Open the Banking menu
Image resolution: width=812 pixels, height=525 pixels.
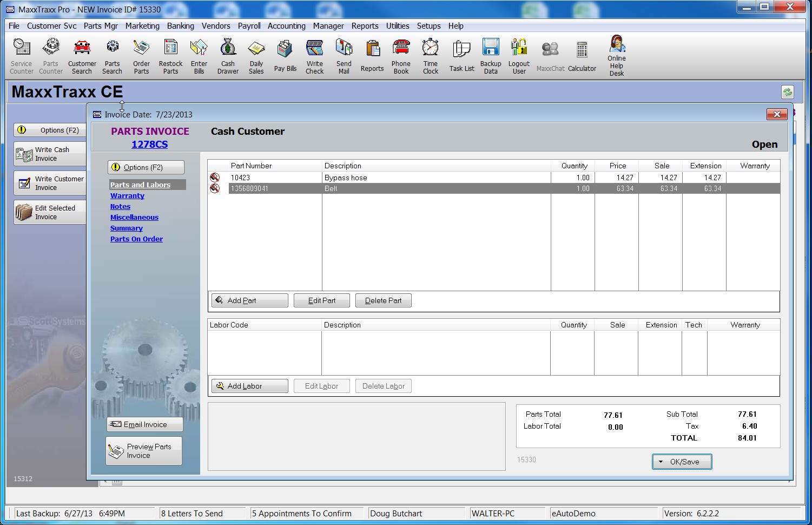click(x=181, y=26)
